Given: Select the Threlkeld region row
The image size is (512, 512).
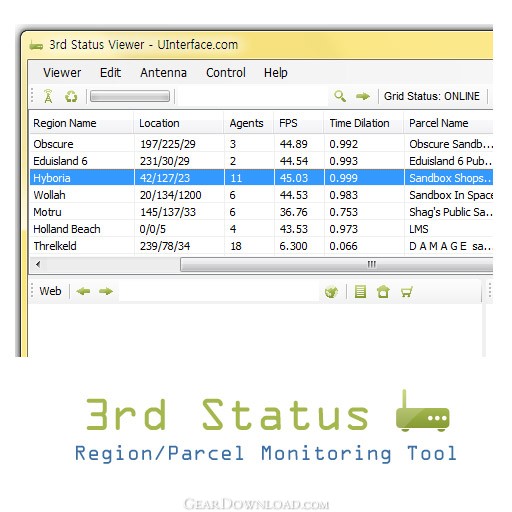Looking at the screenshot, I should click(261, 246).
